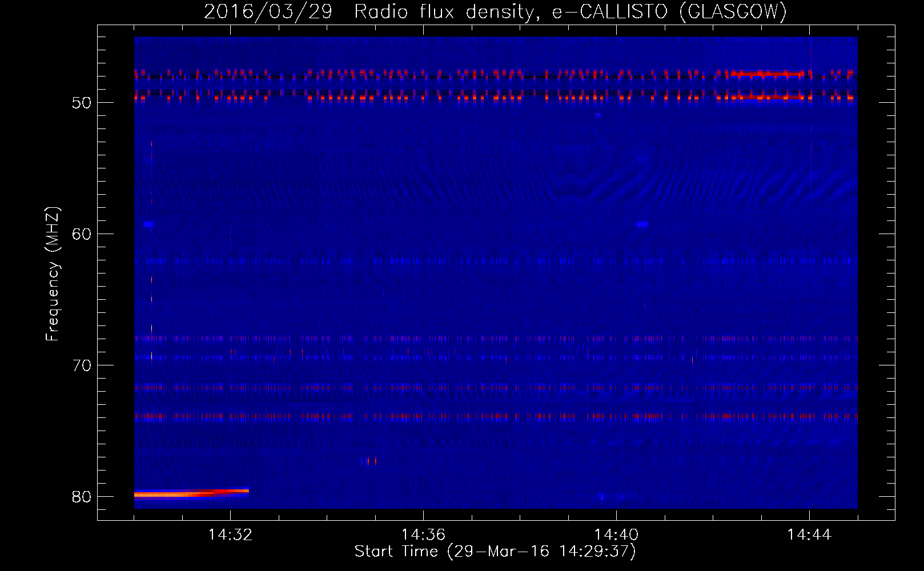924x571 pixels.
Task: Click the '70' frequency tick label
Action: [82, 365]
